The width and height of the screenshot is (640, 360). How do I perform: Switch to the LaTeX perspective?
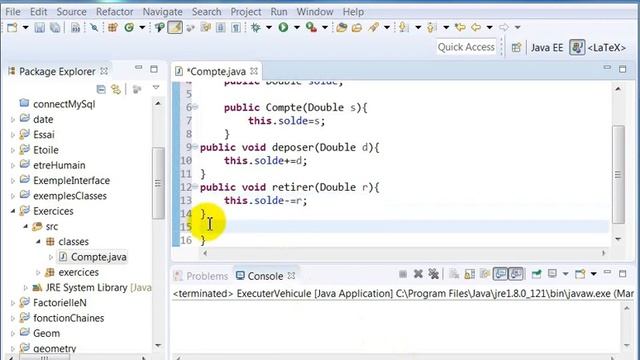(598, 47)
